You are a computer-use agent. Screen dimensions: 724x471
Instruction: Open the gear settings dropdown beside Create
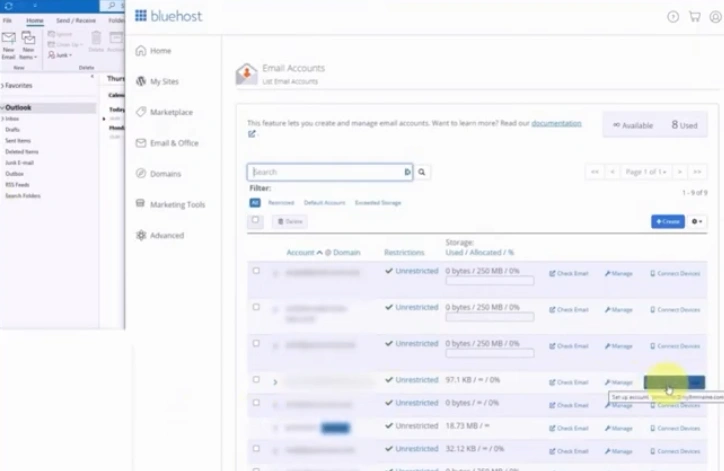pyautogui.click(x=696, y=221)
